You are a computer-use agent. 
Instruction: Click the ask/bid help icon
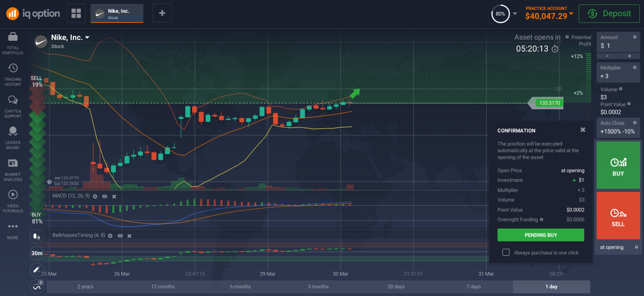pyautogui.click(x=49, y=182)
